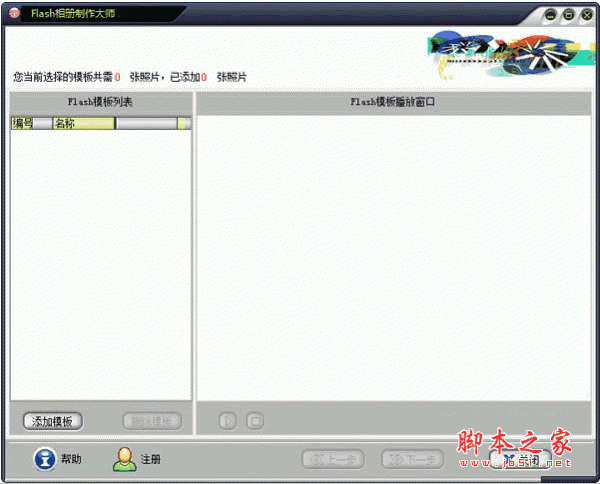
Task: Click the 关闭 close button
Action: (x=520, y=459)
